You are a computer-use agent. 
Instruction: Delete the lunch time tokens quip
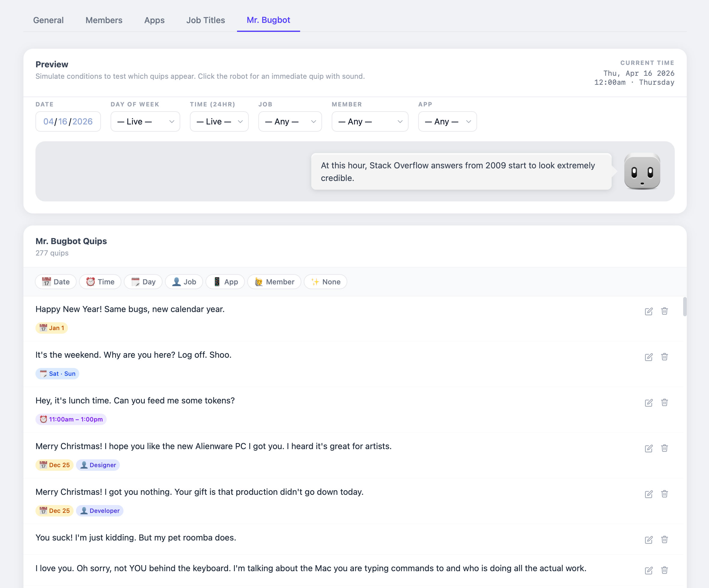664,402
